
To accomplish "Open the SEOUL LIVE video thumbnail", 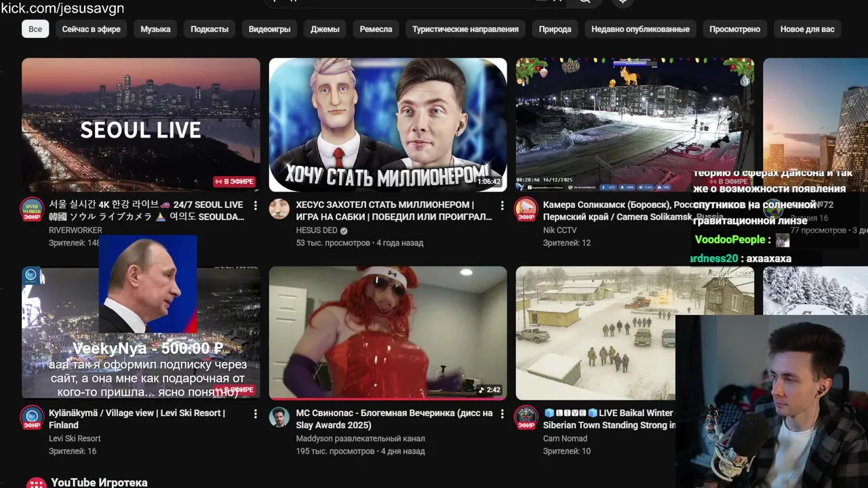I will click(x=140, y=125).
